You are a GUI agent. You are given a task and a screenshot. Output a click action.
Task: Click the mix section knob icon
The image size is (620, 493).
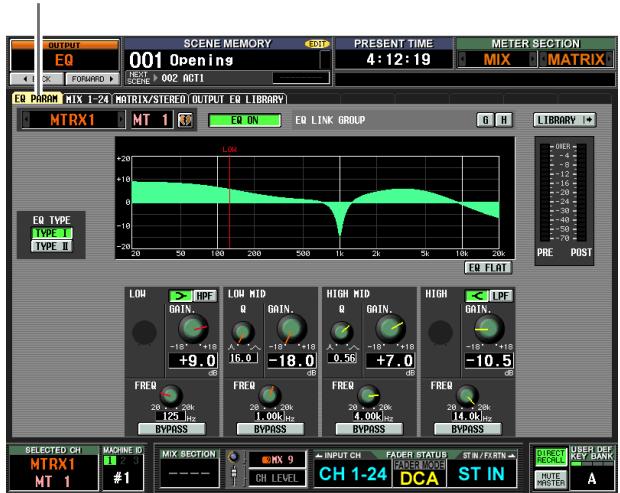234,457
